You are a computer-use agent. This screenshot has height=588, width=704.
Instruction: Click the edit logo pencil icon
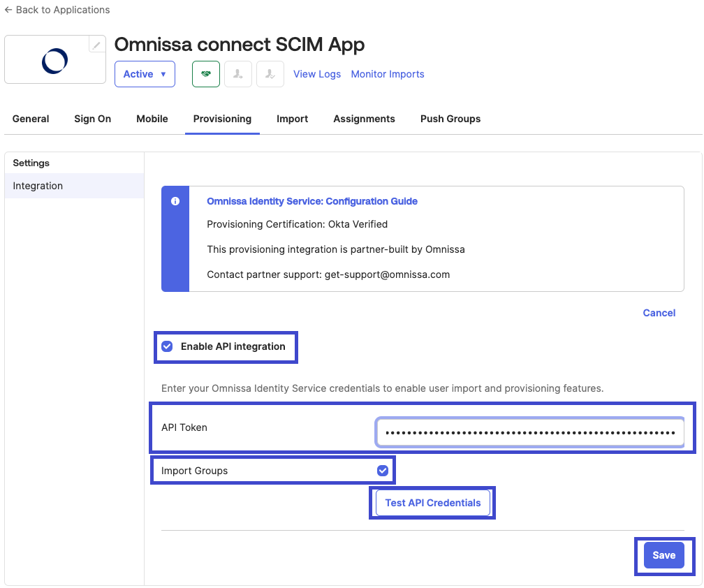(x=96, y=45)
